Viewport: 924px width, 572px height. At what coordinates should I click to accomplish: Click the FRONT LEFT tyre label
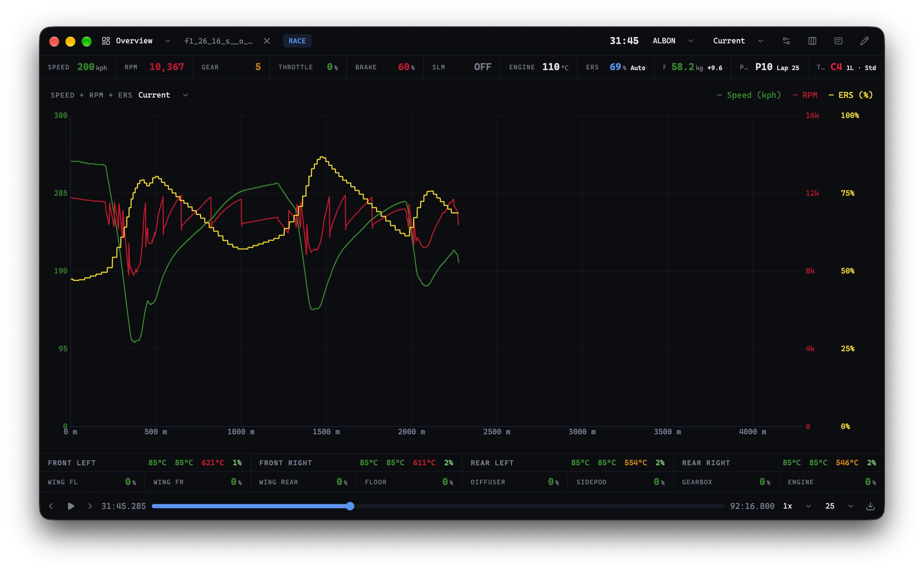tap(72, 463)
